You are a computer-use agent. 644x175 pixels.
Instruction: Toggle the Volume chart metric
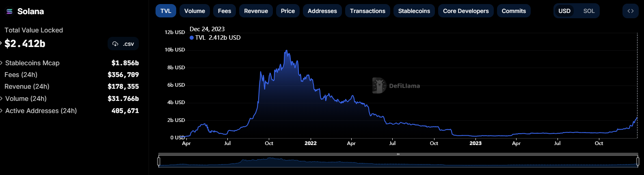194,11
